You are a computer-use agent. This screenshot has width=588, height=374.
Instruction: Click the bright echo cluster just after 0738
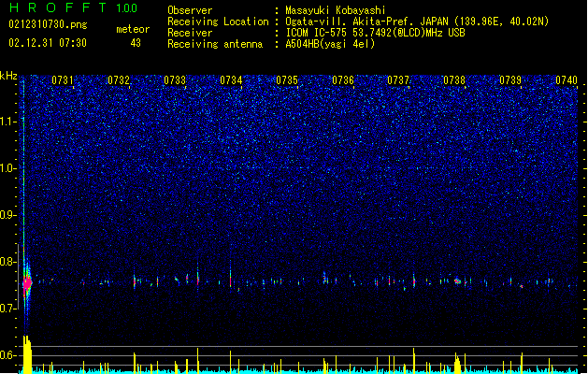pos(457,280)
